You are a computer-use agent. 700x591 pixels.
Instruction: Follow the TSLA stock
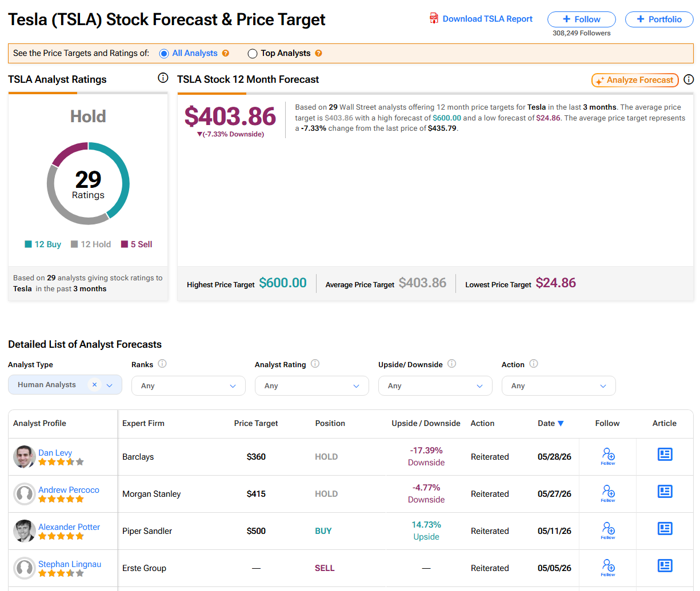(x=581, y=19)
